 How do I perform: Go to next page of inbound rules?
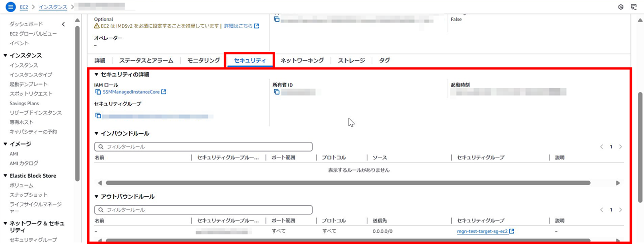pyautogui.click(x=620, y=147)
